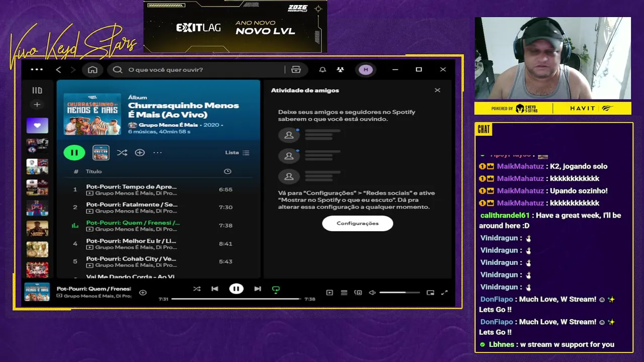Image resolution: width=644 pixels, height=362 pixels.
Task: Click the clock duration column header
Action: point(227,171)
